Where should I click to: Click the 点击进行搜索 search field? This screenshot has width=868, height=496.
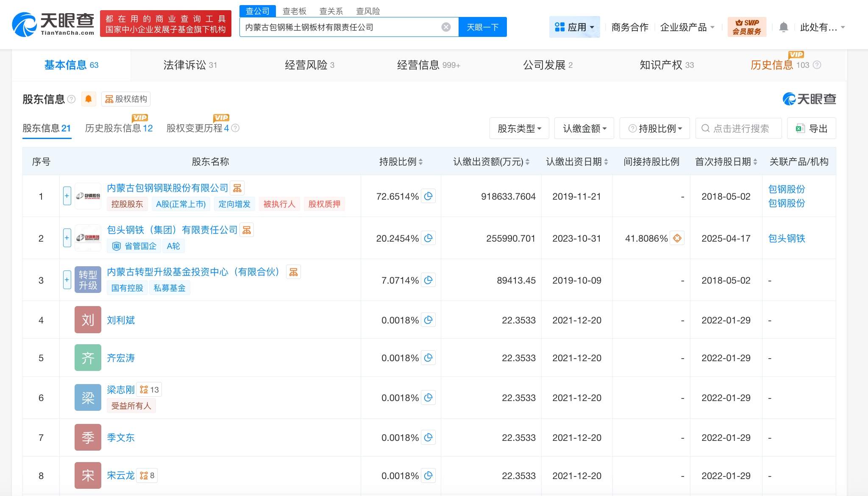739,128
